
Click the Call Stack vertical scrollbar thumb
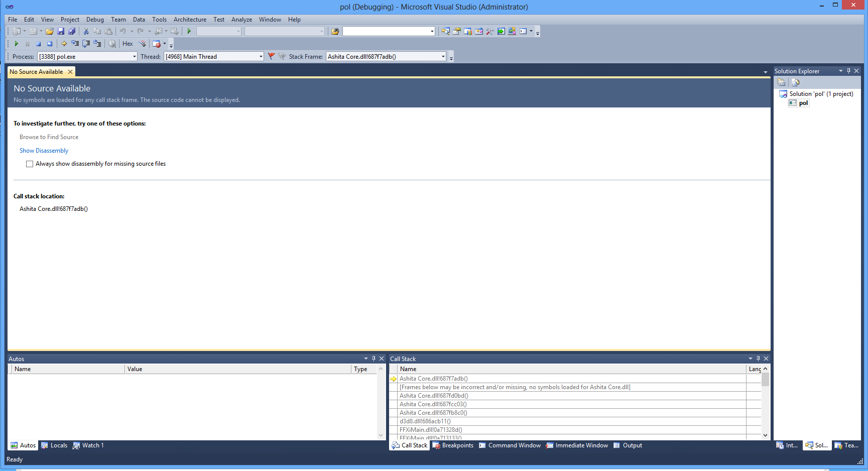(x=765, y=380)
